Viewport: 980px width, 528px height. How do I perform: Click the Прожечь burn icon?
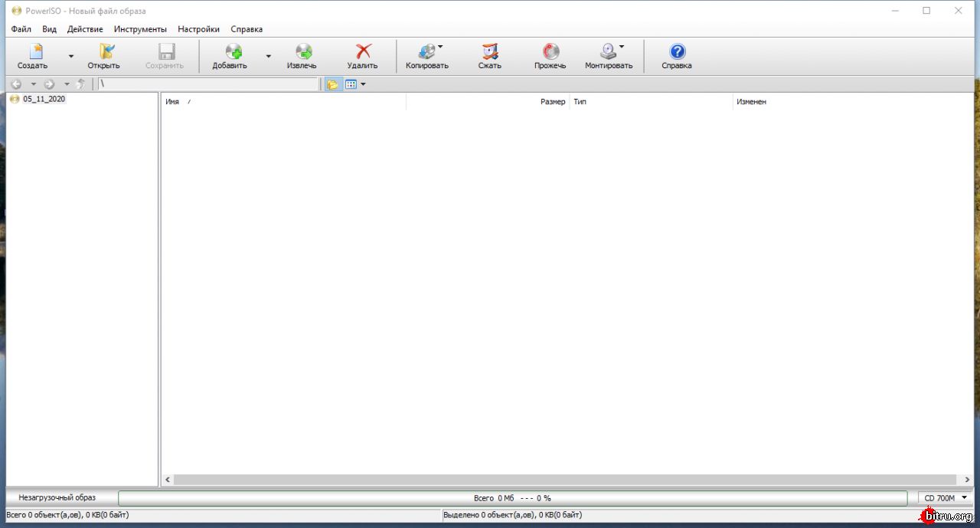(x=550, y=51)
